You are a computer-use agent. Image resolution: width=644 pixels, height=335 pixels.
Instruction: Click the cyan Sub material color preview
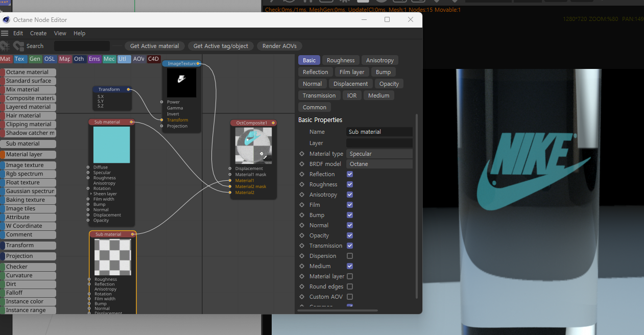[x=111, y=145]
